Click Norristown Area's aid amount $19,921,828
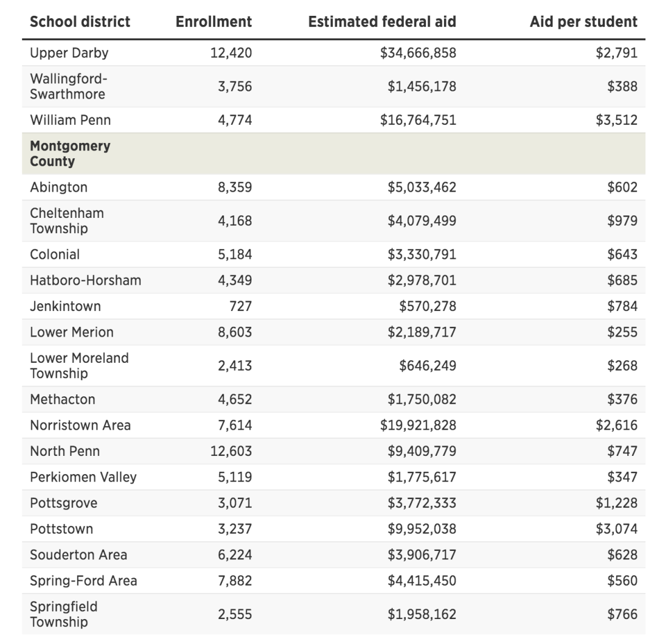This screenshot has height=644, width=657. tap(418, 425)
